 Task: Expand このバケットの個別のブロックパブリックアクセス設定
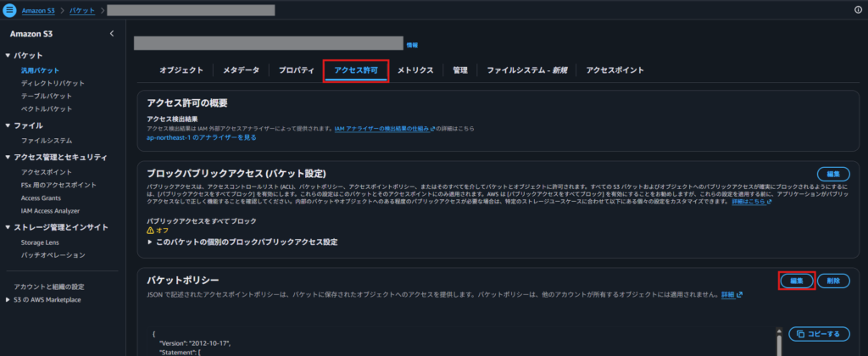tap(150, 242)
